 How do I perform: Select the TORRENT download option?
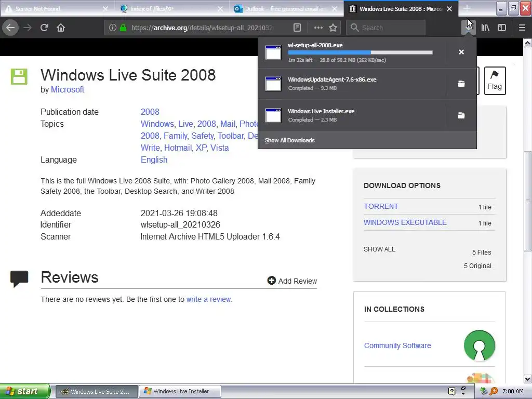coord(381,206)
